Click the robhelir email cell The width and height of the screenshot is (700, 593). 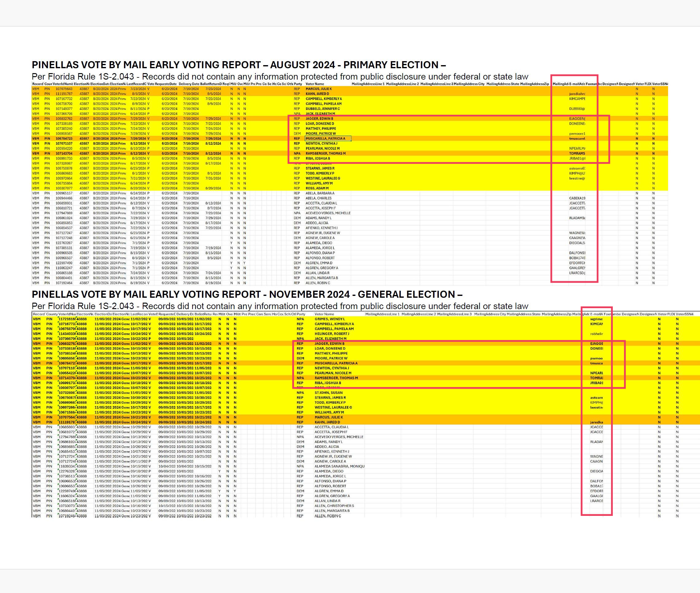(596, 334)
